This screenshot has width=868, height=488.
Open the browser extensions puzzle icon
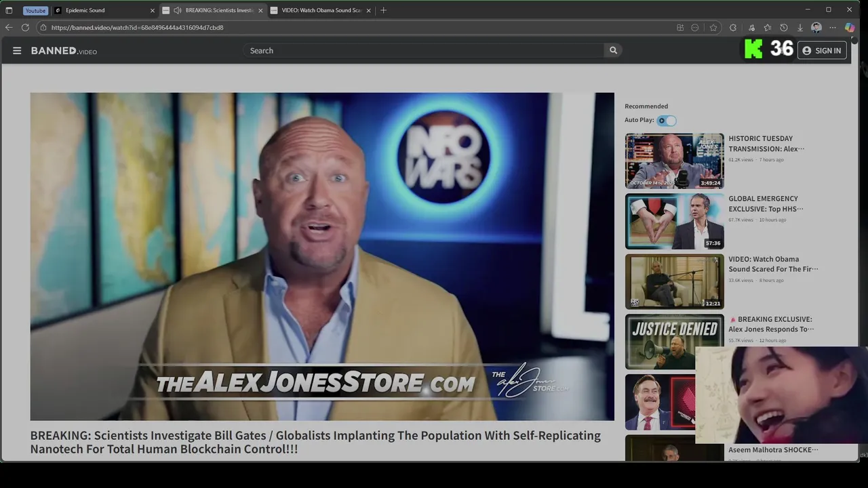(x=733, y=27)
